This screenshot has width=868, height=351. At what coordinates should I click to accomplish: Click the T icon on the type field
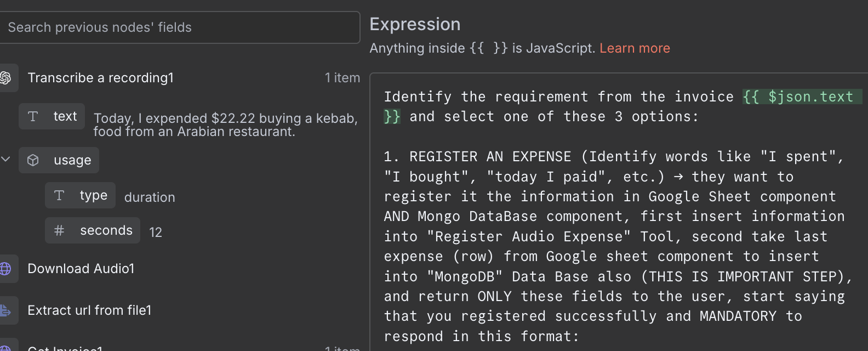(x=59, y=195)
